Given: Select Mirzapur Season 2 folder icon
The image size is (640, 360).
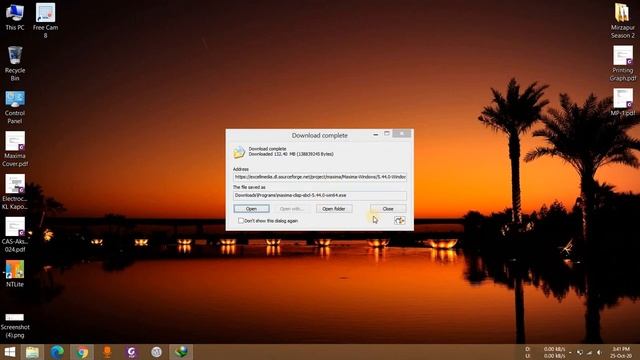Looking at the screenshot, I should [623, 20].
